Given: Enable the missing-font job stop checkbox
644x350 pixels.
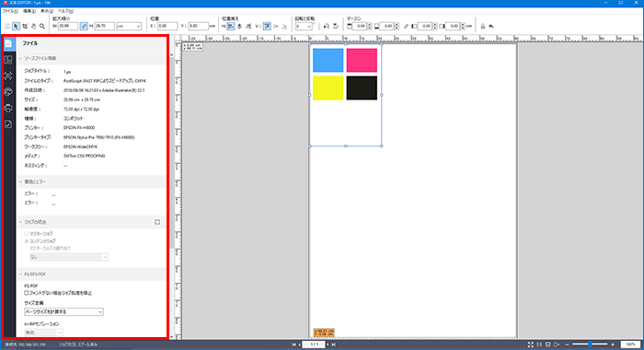Looking at the screenshot, I should tap(27, 293).
